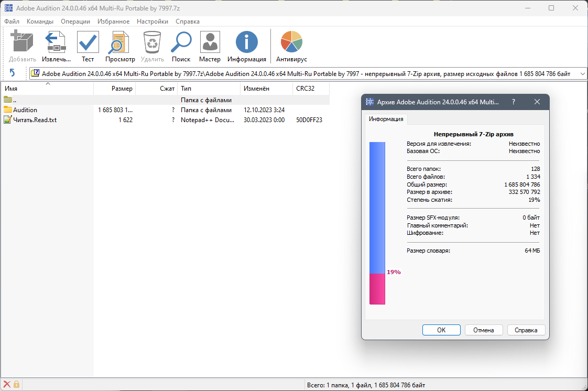Open the Настройки menu
Screen dimensions: 588x391
click(152, 21)
